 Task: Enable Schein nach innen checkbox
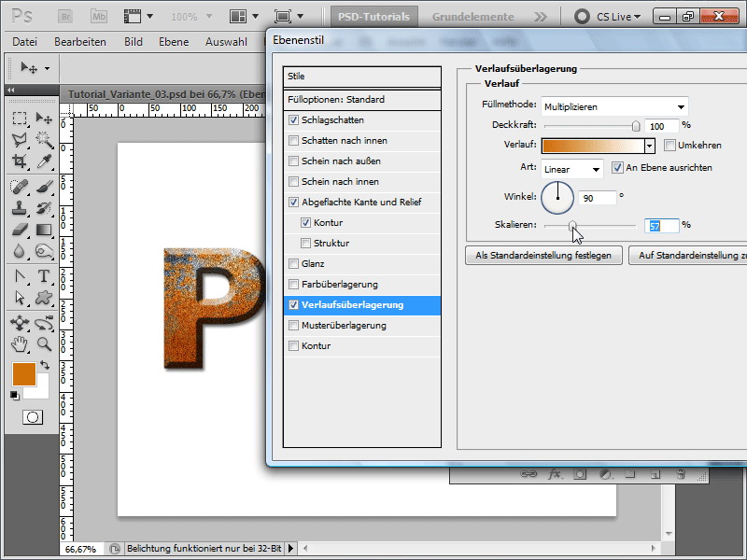tap(293, 181)
